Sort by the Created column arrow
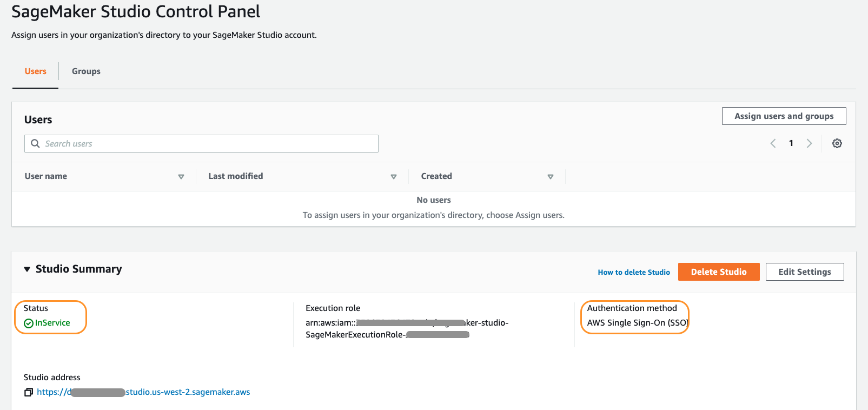868x410 pixels. coord(551,176)
